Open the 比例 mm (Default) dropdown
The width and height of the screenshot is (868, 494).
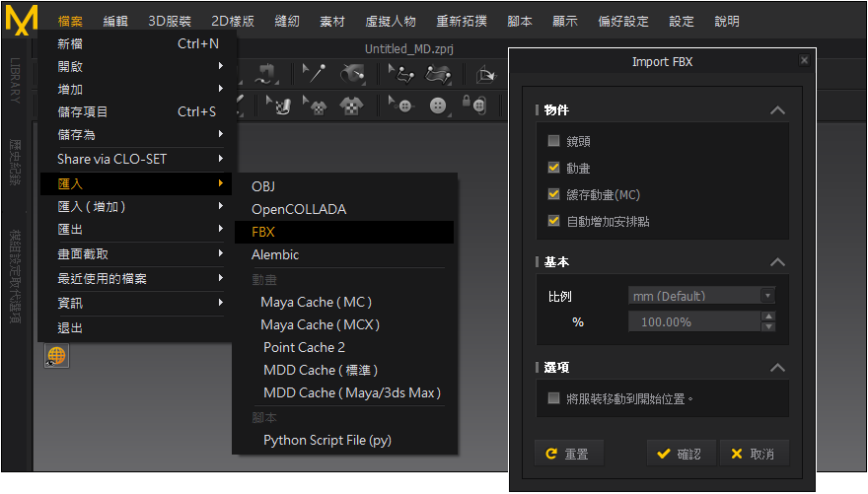tap(701, 296)
